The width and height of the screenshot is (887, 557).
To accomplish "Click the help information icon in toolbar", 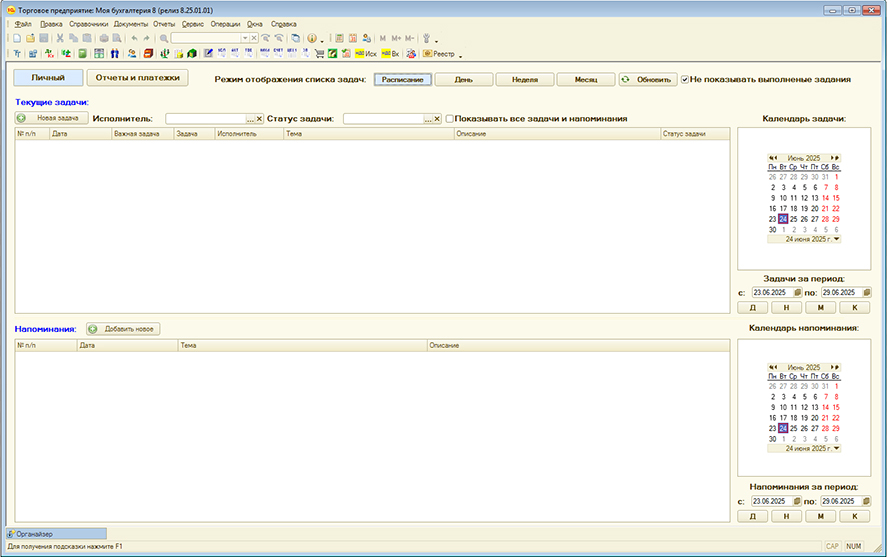I will (311, 38).
